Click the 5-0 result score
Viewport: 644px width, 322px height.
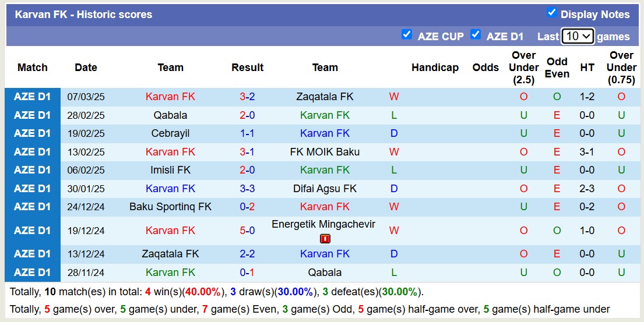coord(247,231)
